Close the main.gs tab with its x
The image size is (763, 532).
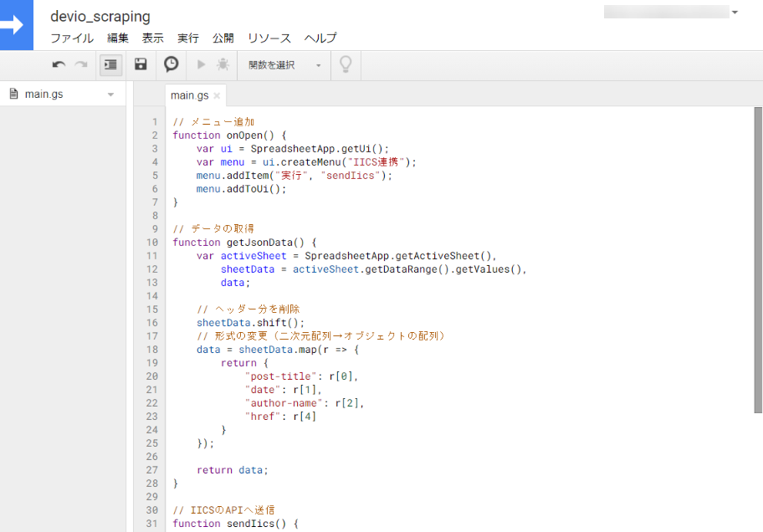point(215,95)
